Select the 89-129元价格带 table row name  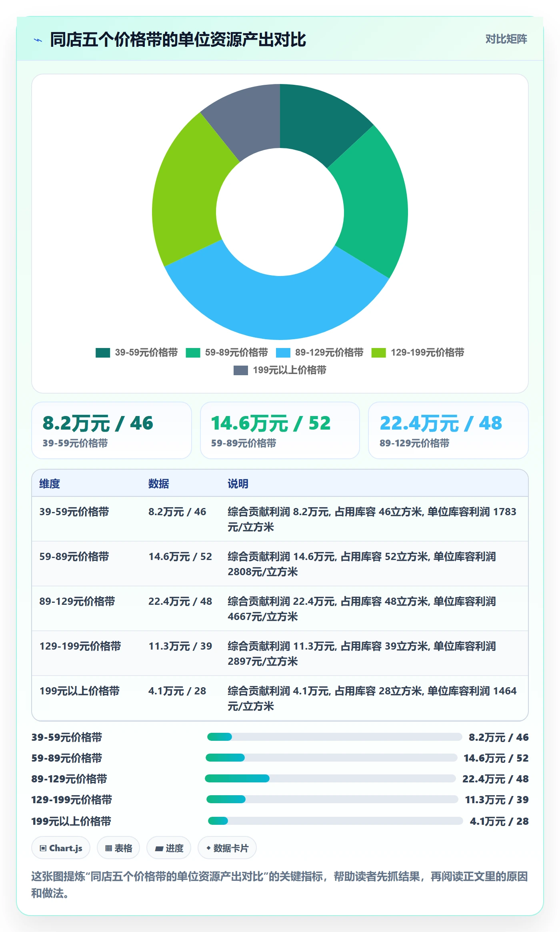(77, 601)
